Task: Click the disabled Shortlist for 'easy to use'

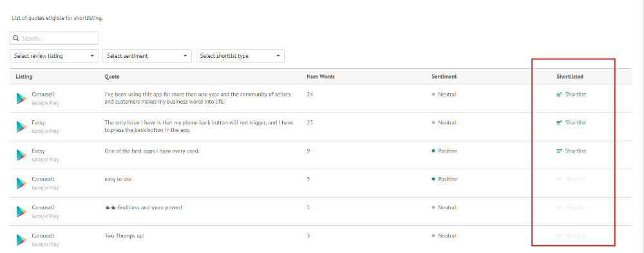Action: [x=571, y=180]
